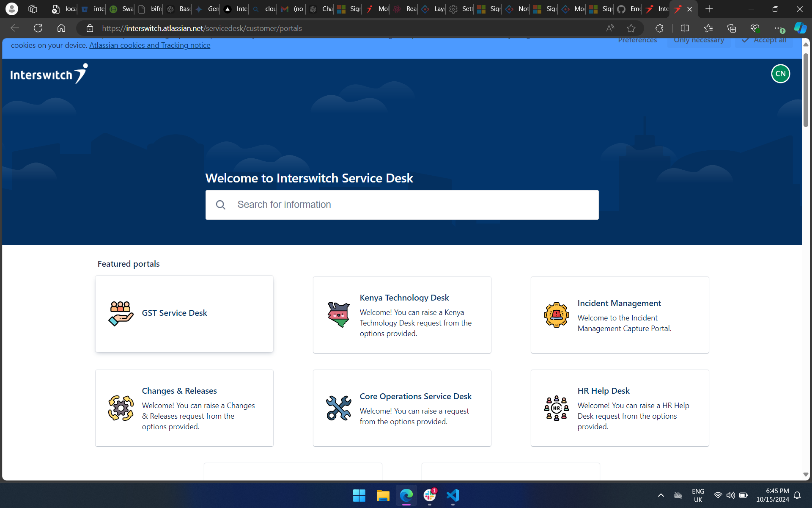Open Edge settings and more menu

click(778, 28)
